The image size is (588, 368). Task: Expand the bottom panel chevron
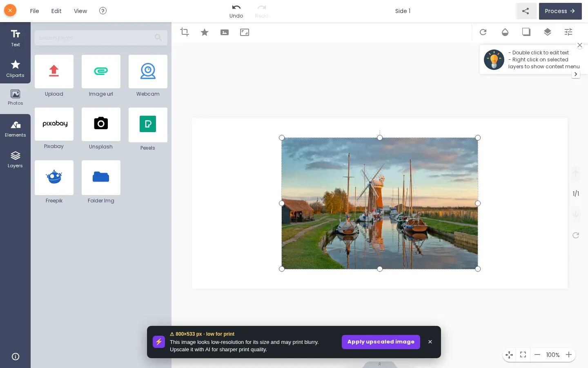tap(380, 364)
